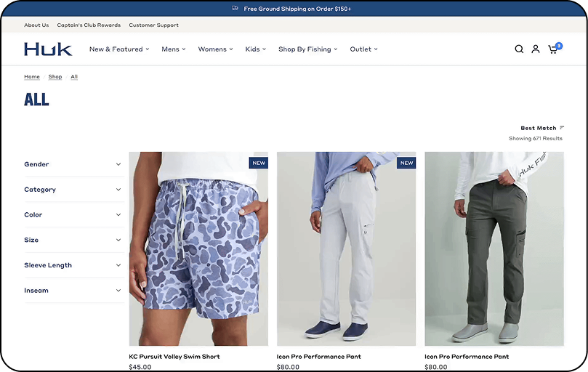The width and height of the screenshot is (588, 372).
Task: Open the Shop By Fishing menu
Action: point(307,49)
